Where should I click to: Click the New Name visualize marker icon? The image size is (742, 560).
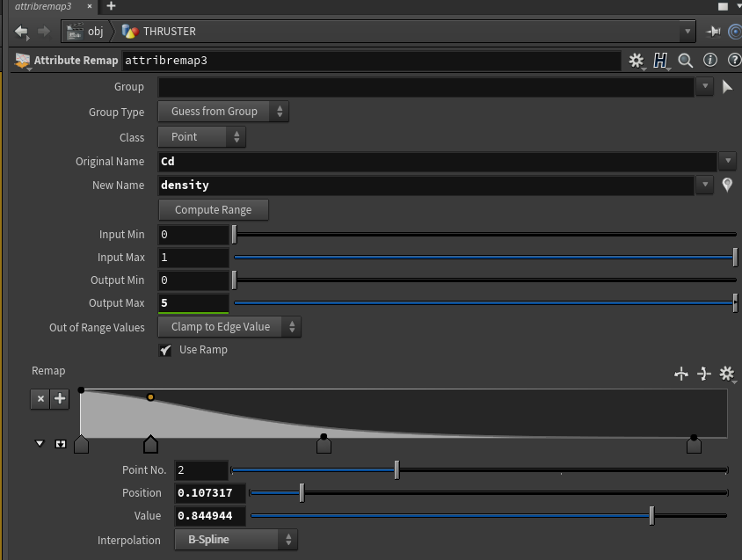coord(727,185)
